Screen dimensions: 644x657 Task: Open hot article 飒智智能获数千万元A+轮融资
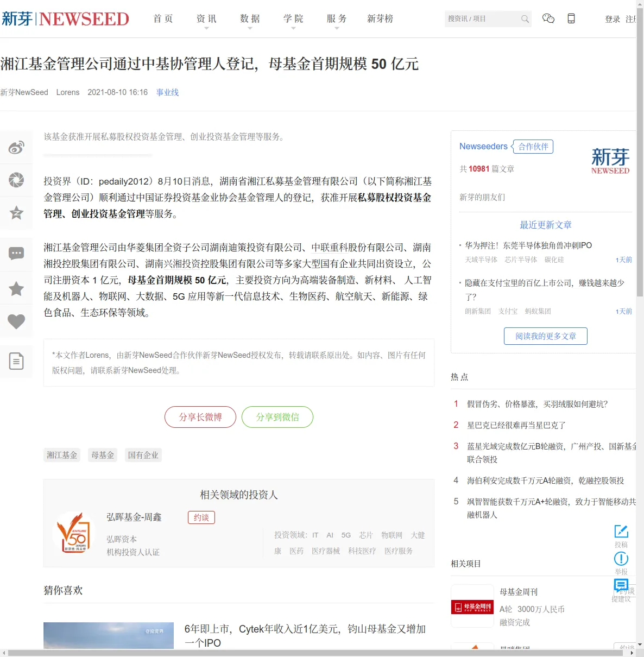tap(552, 508)
